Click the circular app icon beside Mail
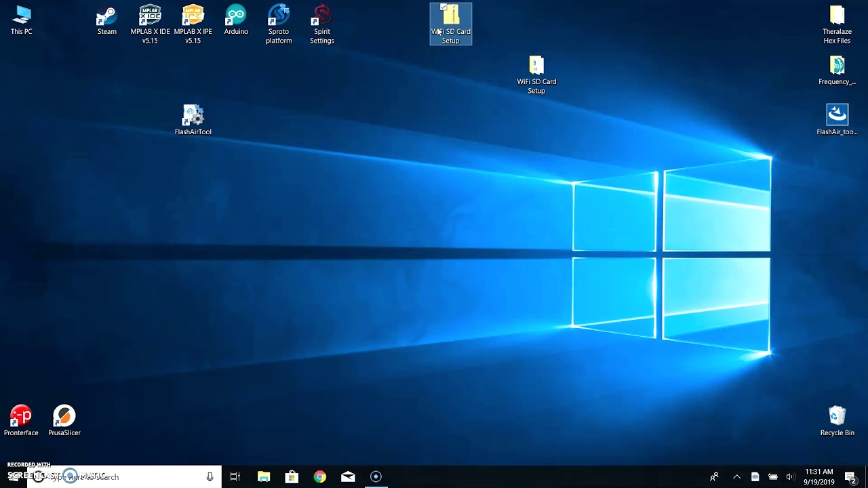Screen dimensions: 868x488 376,476
